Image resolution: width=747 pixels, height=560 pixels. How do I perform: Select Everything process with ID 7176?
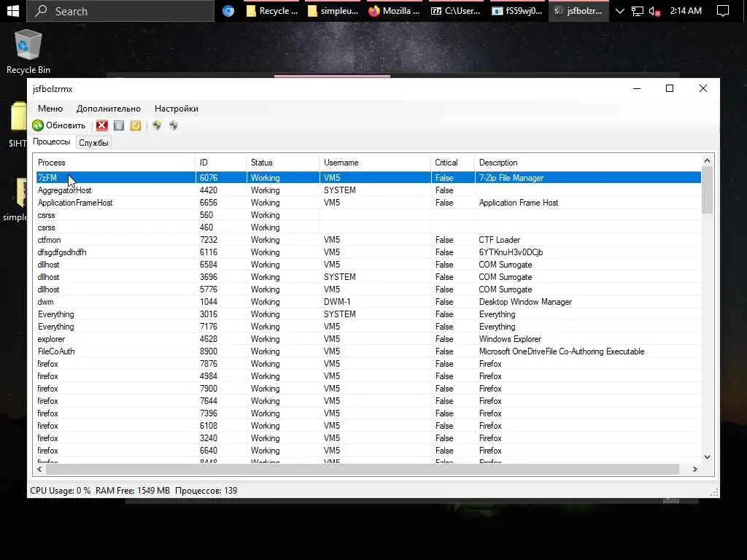[x=368, y=326]
